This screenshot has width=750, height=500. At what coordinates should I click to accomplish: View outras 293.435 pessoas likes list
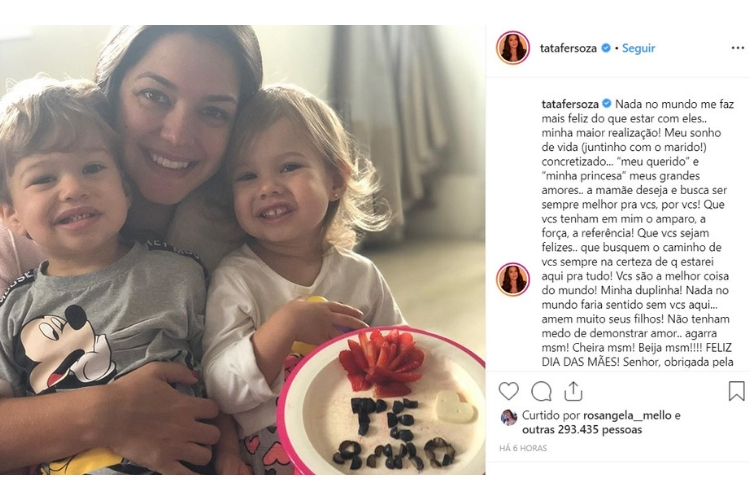tap(582, 430)
